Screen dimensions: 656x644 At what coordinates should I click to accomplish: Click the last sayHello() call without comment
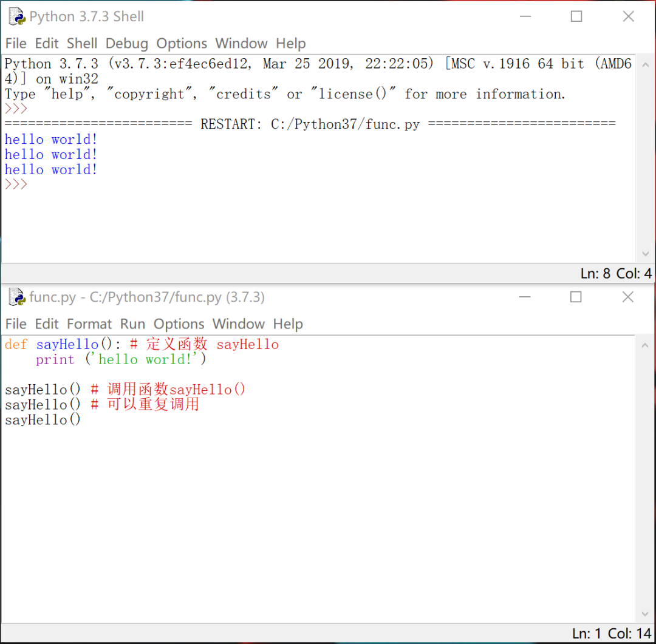(43, 420)
